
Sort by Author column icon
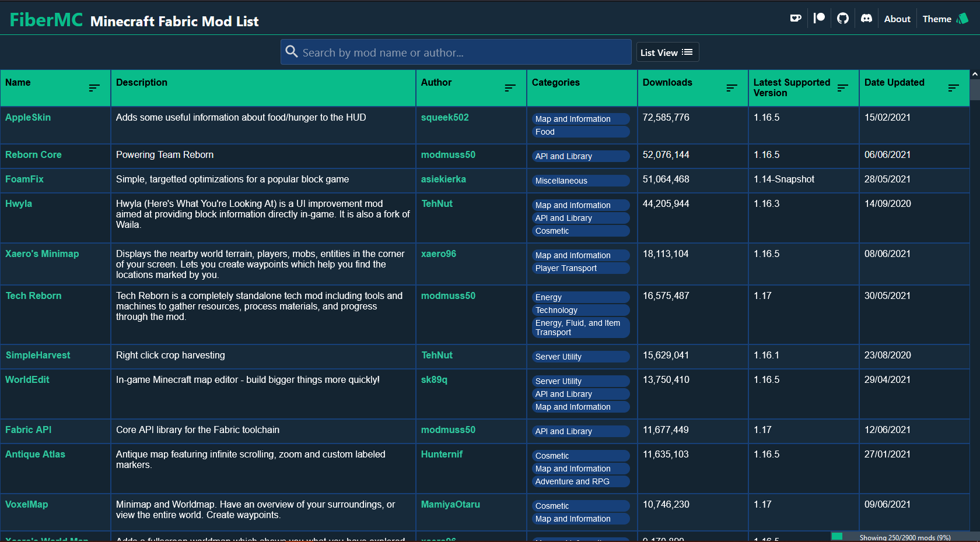point(510,88)
